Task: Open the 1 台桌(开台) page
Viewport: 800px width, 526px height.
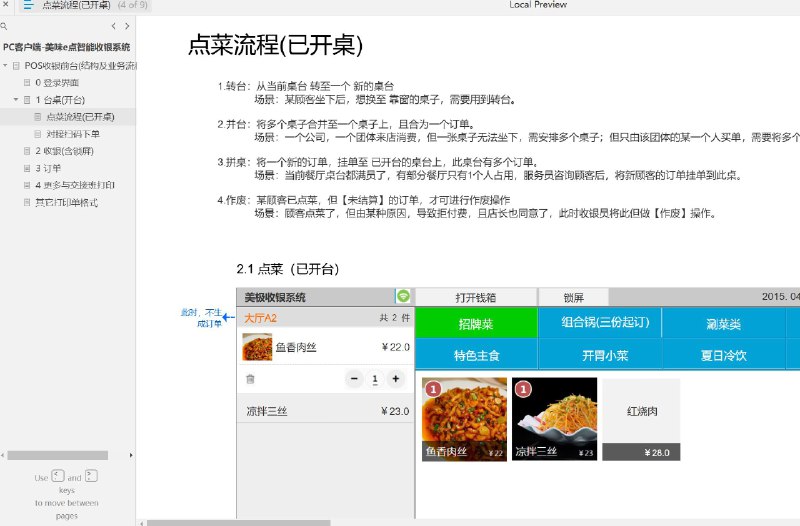Action: coord(60,100)
